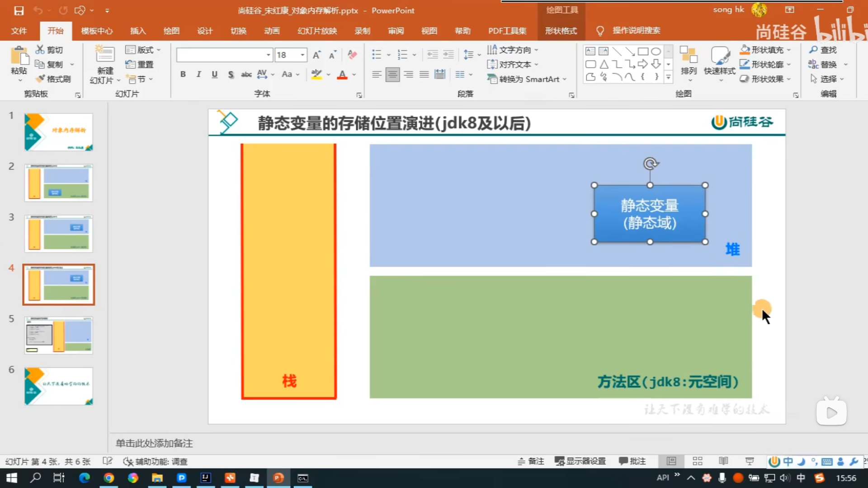Toggle Bold formatting
The image size is (868, 488).
coord(183,75)
